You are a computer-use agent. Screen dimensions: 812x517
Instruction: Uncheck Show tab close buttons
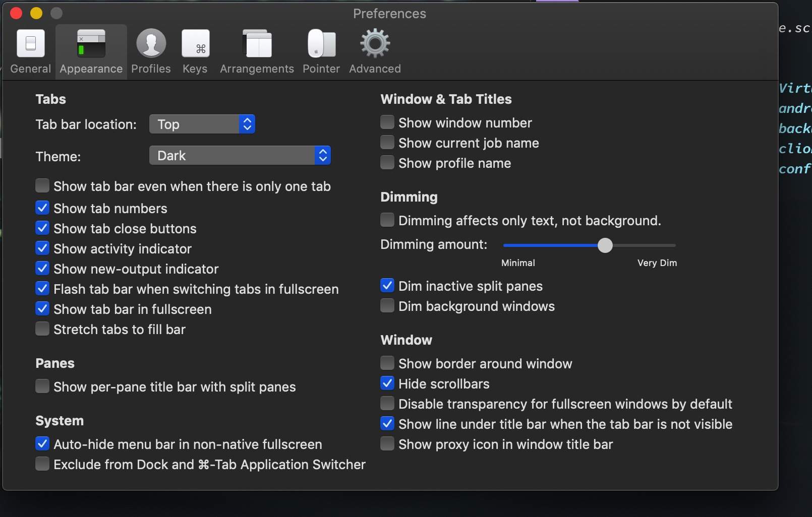click(42, 228)
